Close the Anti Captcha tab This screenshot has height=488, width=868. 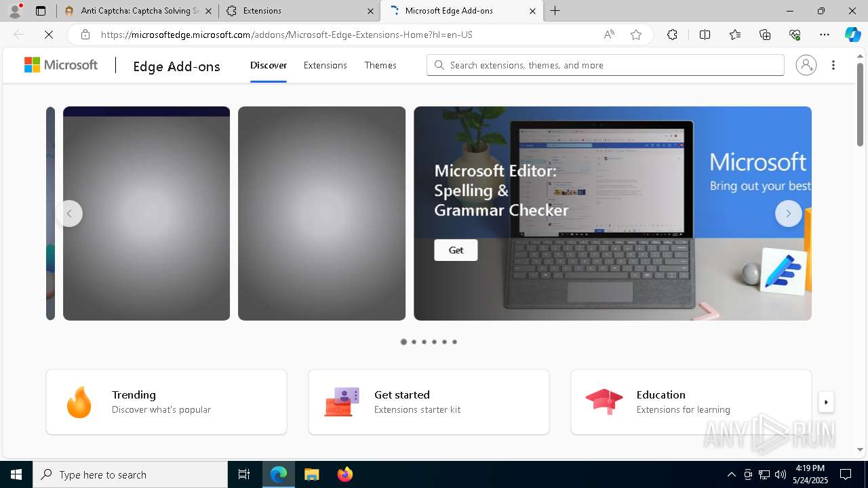click(x=208, y=11)
